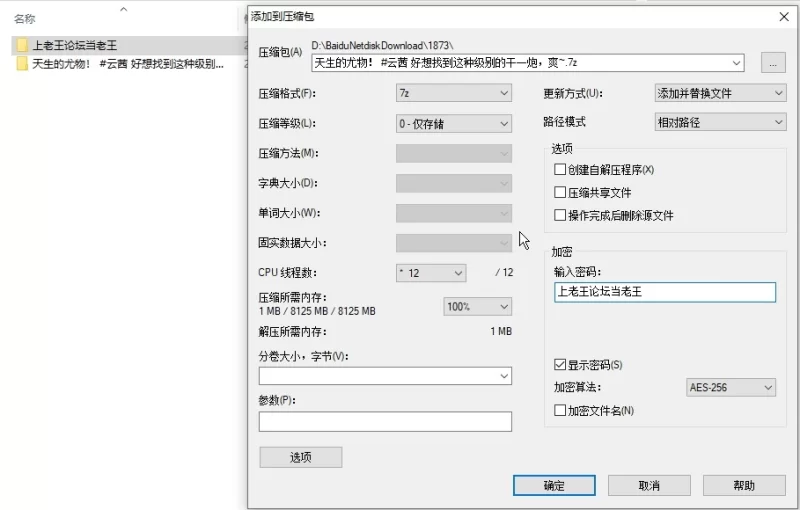Enable 压缩共享文件 checkbox
The image size is (800, 510).
(x=560, y=192)
